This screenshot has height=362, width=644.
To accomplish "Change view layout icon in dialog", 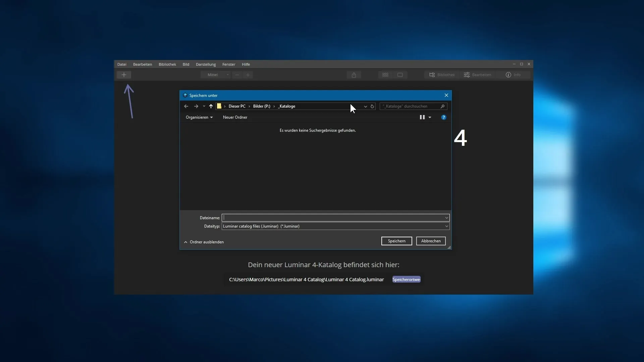I will point(422,117).
